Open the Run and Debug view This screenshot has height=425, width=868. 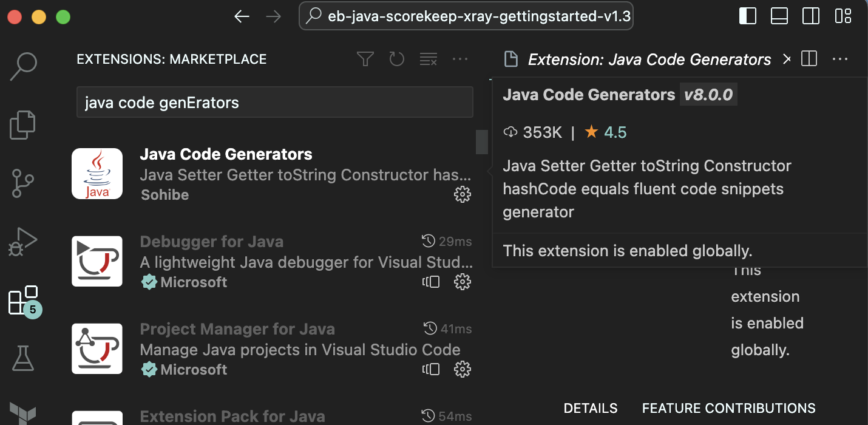(x=23, y=241)
